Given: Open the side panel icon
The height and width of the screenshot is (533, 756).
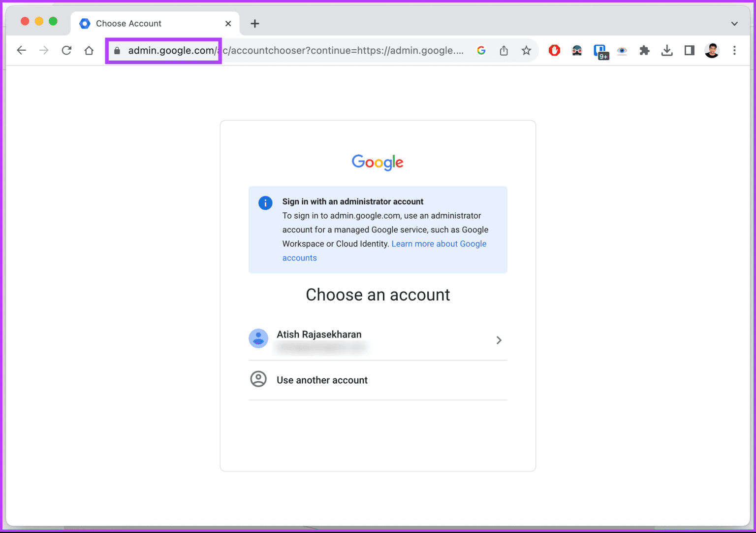Looking at the screenshot, I should tap(689, 50).
